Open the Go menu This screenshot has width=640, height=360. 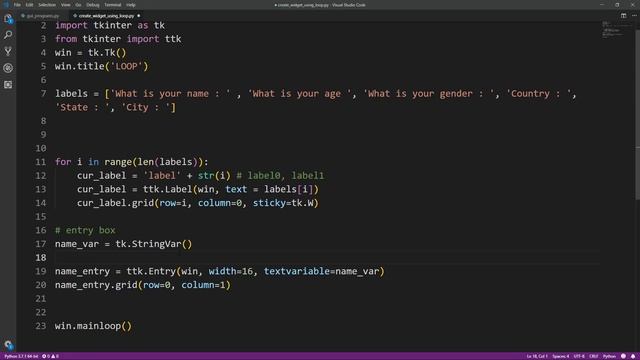pyautogui.click(x=78, y=5)
